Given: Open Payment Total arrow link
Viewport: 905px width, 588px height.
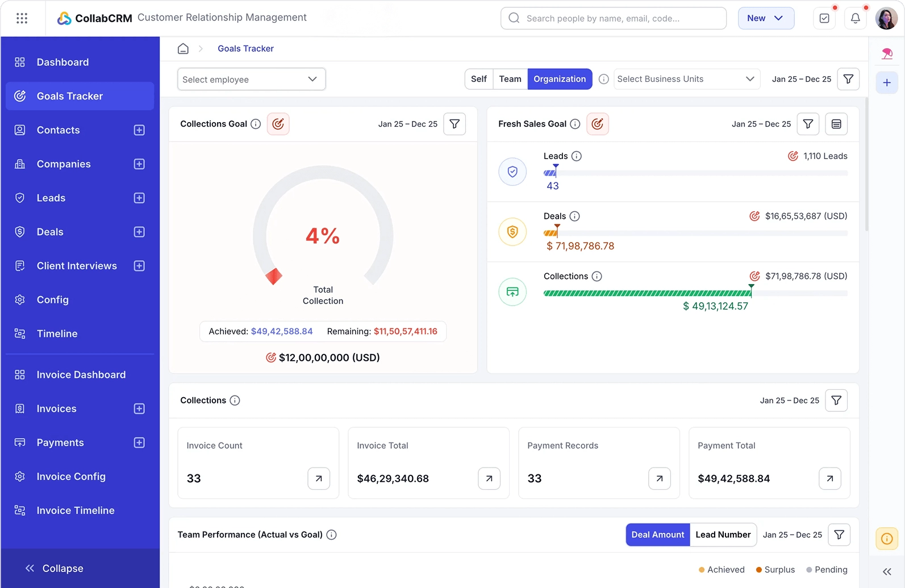Looking at the screenshot, I should coord(830,478).
